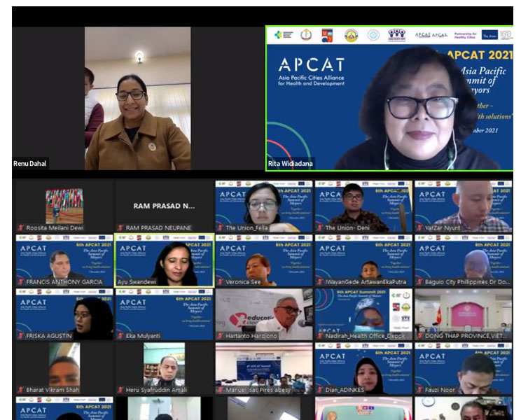This screenshot has width=521, height=420.
Task: Click muted mic icon beside Manuel Isac Pires
Action: (220, 390)
